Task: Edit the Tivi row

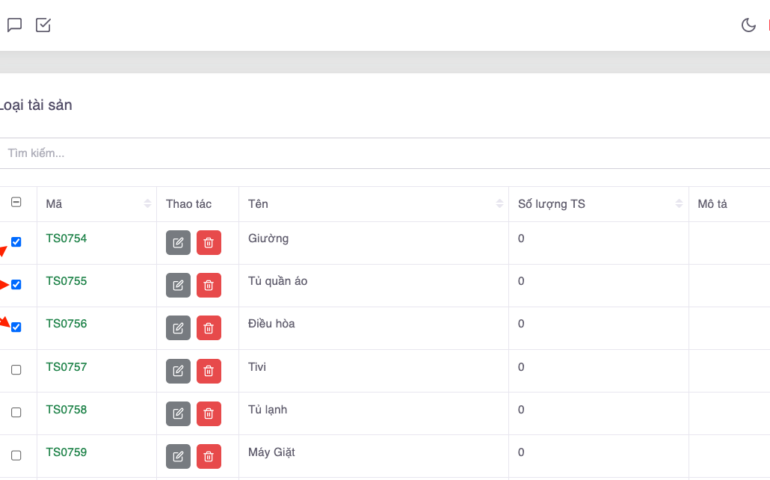Action: tap(178, 371)
